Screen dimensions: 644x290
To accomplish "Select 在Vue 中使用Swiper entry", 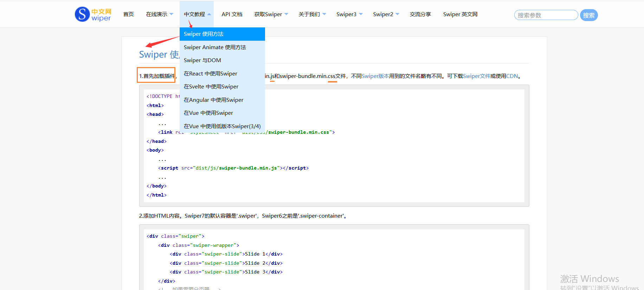I will point(222,113).
